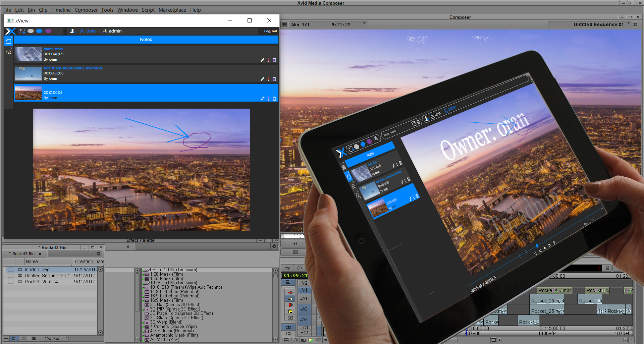Sort bin by Name column header

pyautogui.click(x=49, y=262)
